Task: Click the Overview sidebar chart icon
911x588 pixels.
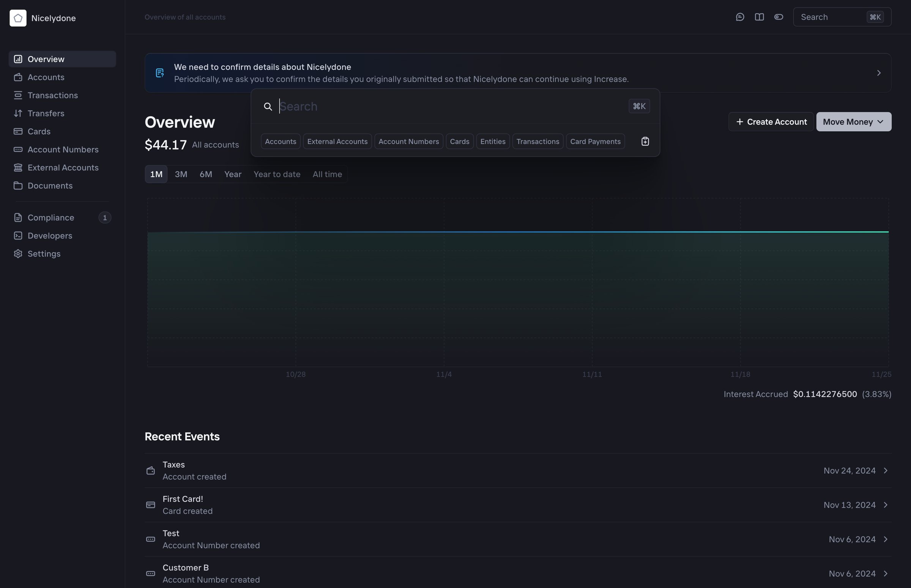Action: 18,59
